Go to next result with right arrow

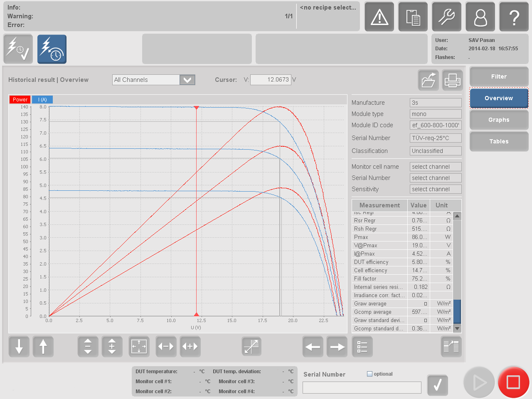point(337,346)
